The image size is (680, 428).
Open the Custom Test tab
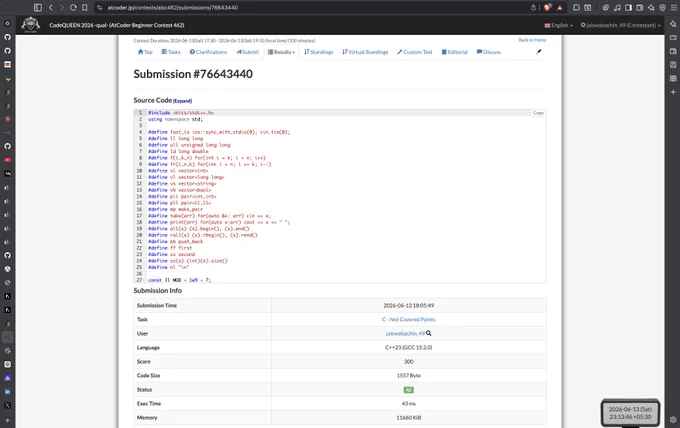pyautogui.click(x=415, y=52)
